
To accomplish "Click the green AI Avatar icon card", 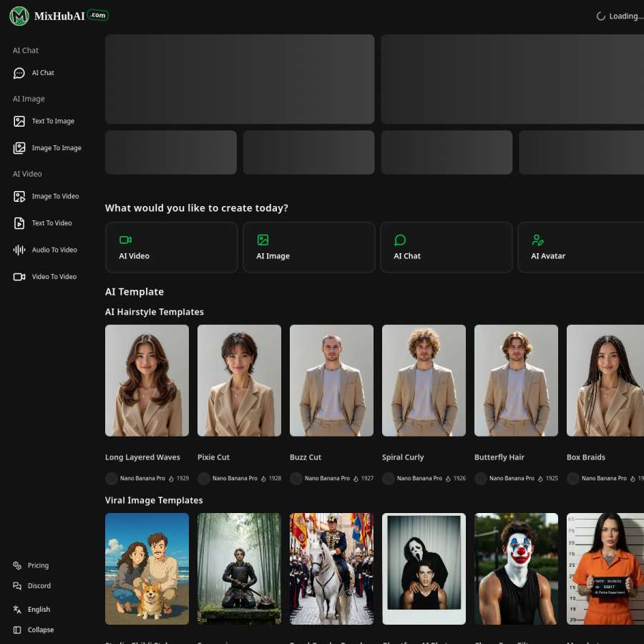I will tap(580, 248).
